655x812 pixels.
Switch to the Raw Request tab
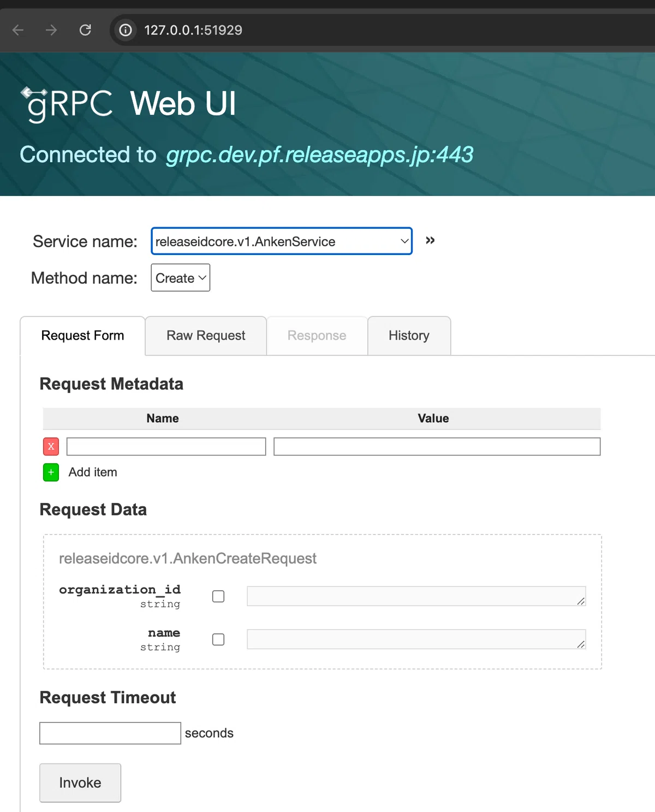(206, 336)
